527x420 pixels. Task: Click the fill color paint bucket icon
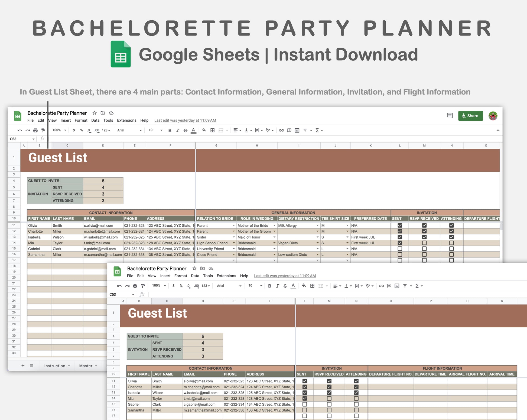pos(204,130)
